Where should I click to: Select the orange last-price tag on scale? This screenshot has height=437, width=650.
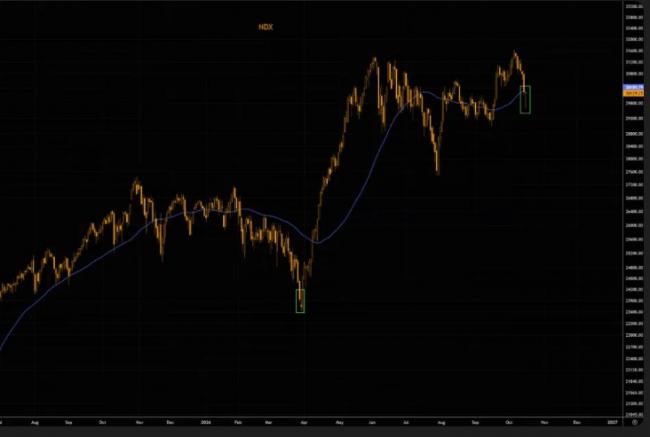coord(633,94)
